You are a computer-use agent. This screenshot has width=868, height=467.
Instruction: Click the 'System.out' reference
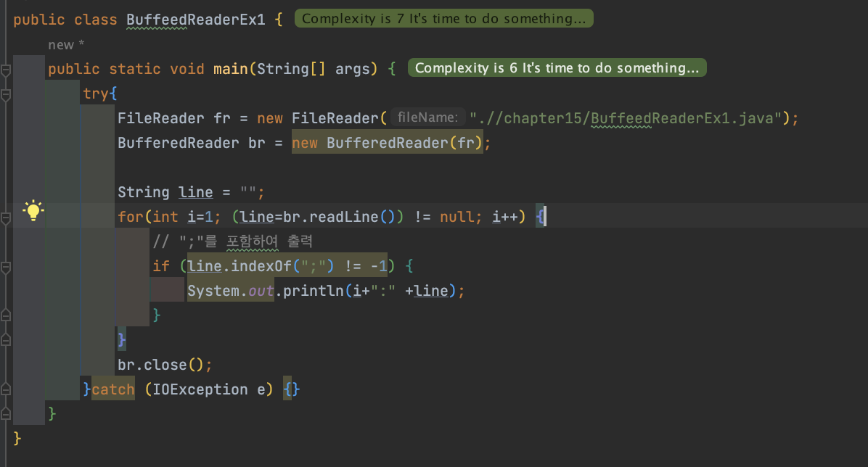click(230, 291)
